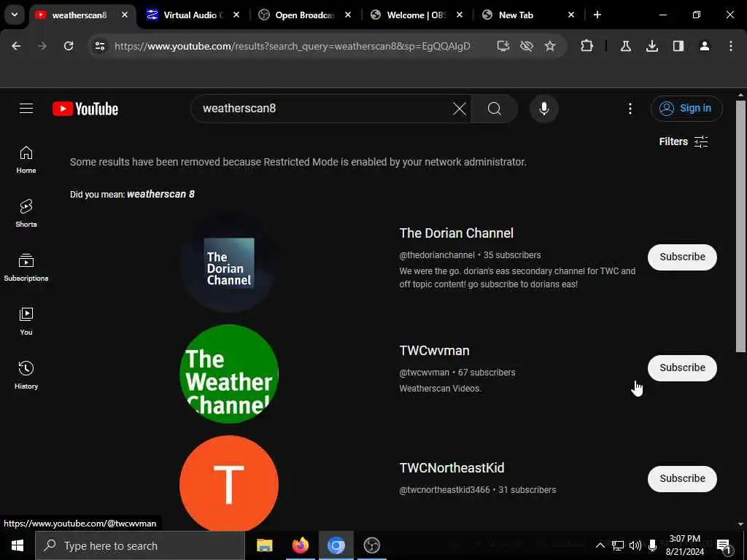Subscribe to TWCNortheastKid
747x560 pixels.
pos(682,479)
